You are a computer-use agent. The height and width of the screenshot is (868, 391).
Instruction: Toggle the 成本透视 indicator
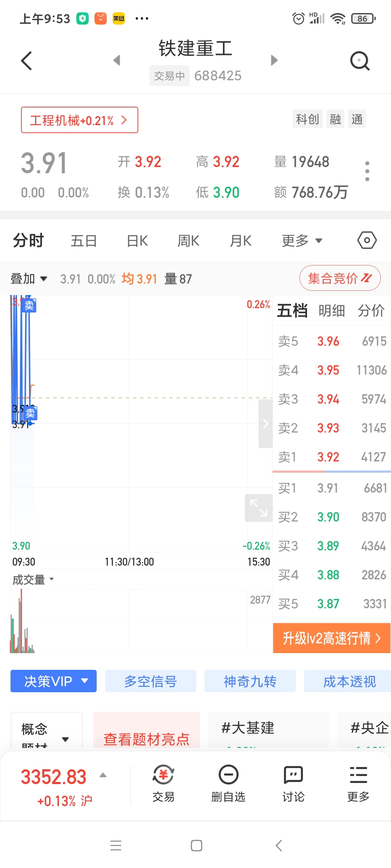coord(348,681)
